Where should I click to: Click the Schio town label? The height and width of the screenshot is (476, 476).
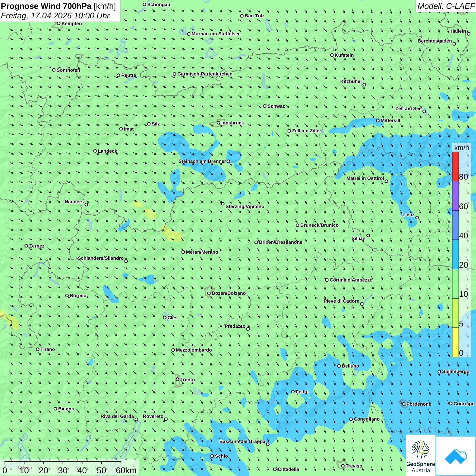pos(221,456)
